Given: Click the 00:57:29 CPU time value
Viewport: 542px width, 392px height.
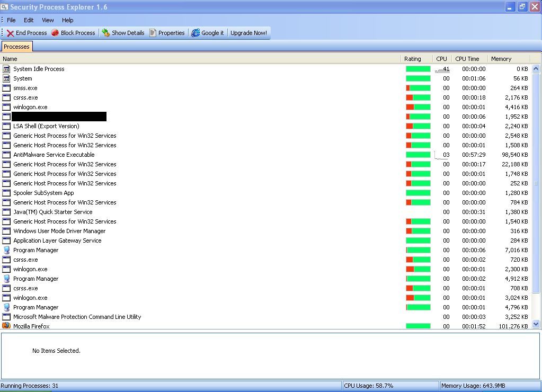Looking at the screenshot, I should coord(474,155).
